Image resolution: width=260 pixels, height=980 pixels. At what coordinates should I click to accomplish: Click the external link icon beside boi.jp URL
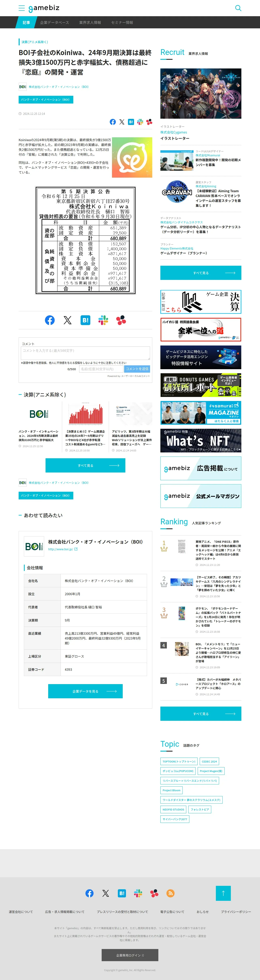click(76, 549)
